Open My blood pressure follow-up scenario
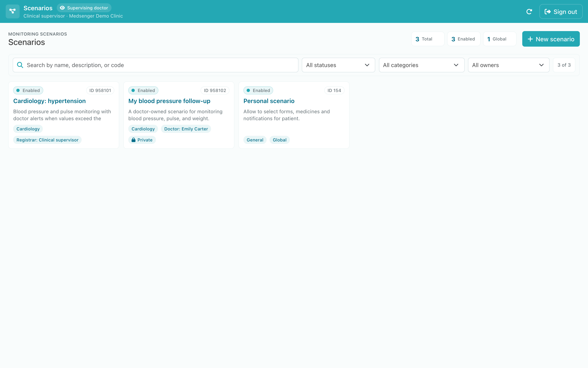588x368 pixels. pyautogui.click(x=169, y=101)
